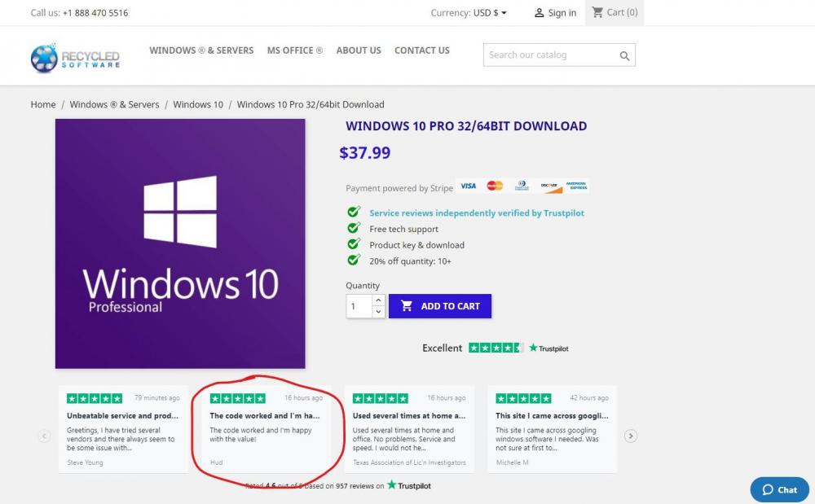The height and width of the screenshot is (504, 815).
Task: Click Windows 10 breadcrumb link
Action: point(198,104)
